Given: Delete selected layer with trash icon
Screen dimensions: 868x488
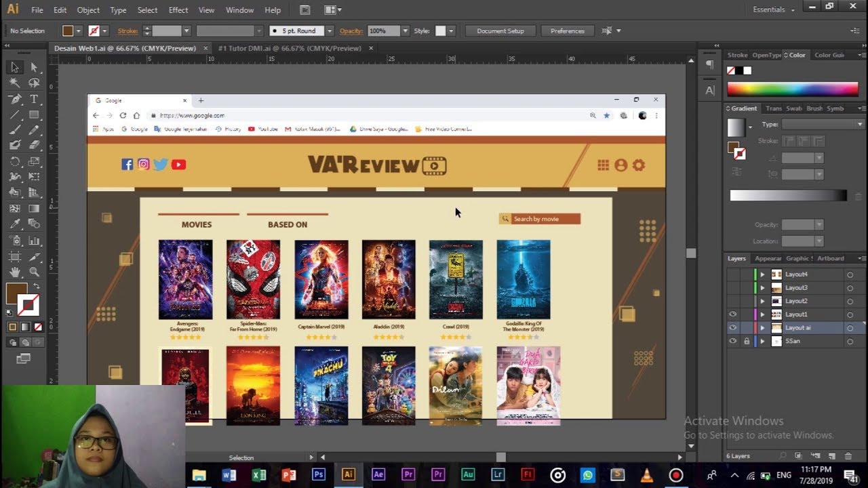Looking at the screenshot, I should tap(848, 456).
